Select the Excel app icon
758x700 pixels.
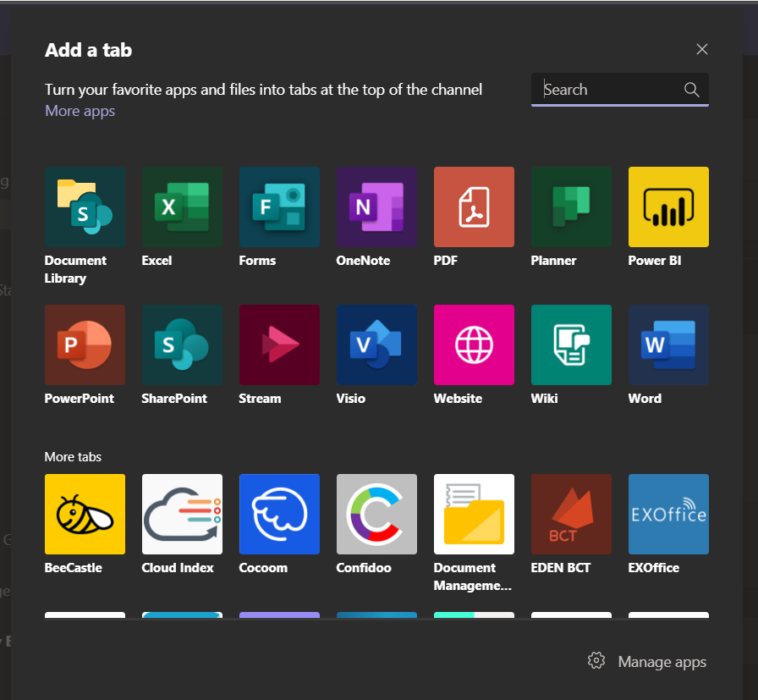[x=182, y=207]
